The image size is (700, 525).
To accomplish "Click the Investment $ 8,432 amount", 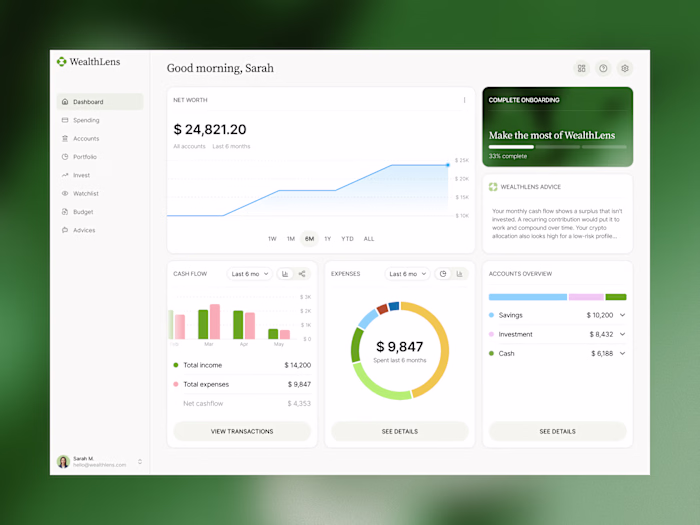I will (x=601, y=334).
